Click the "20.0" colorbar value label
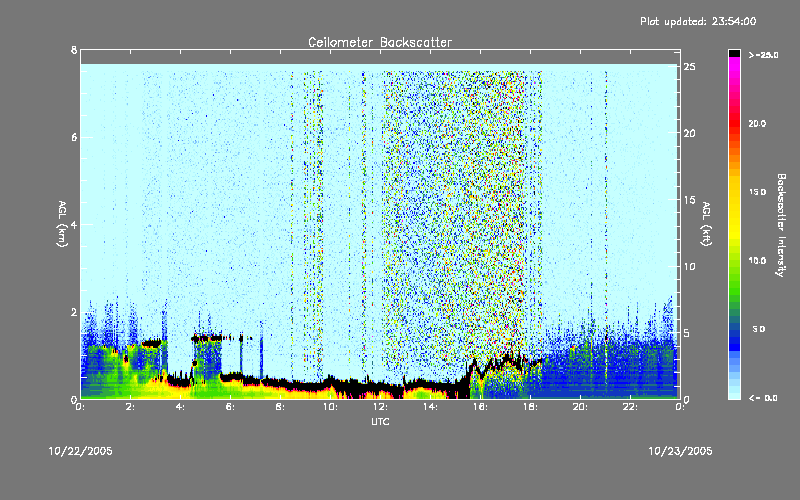The height and width of the screenshot is (500, 800). click(x=757, y=123)
